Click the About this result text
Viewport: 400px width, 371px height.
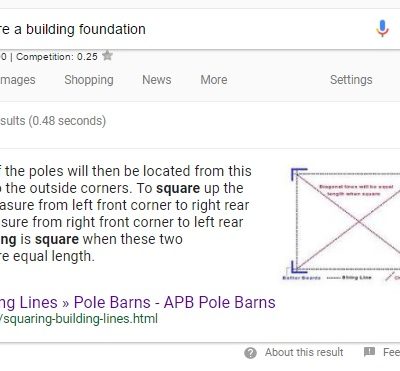click(x=304, y=352)
